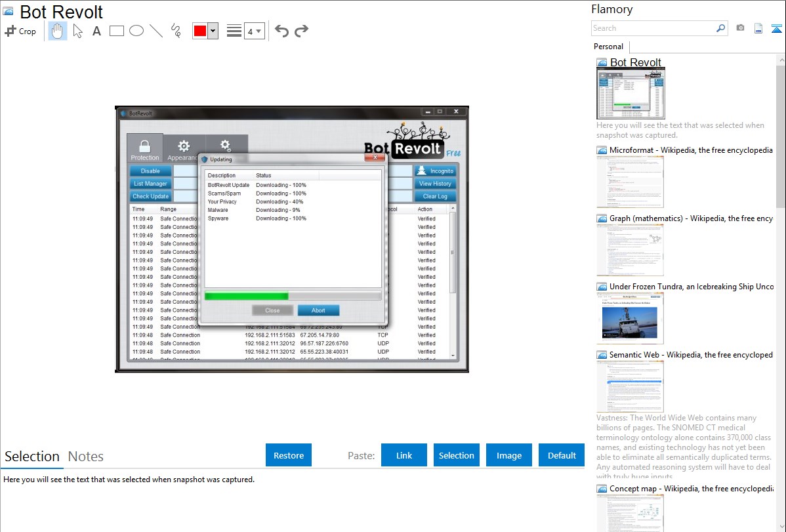Click the camera capture icon
Screen dimensions: 786x532
pyautogui.click(x=740, y=28)
